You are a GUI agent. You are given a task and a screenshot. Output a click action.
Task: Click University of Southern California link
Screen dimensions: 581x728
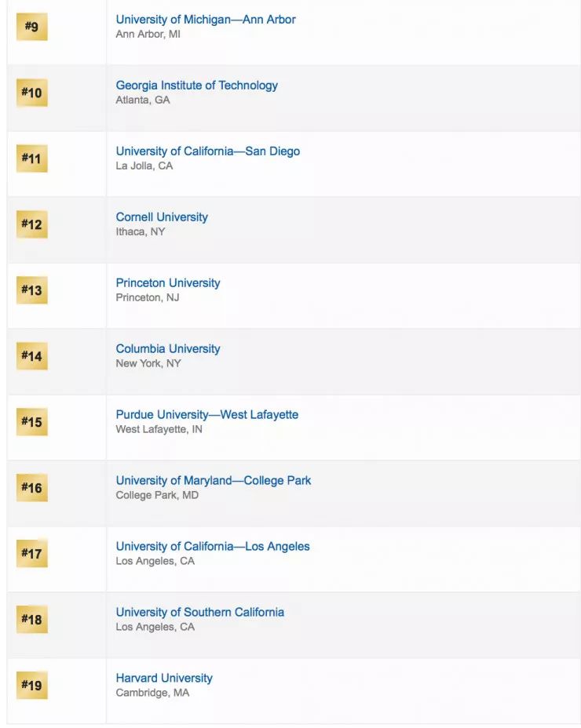[x=199, y=613]
